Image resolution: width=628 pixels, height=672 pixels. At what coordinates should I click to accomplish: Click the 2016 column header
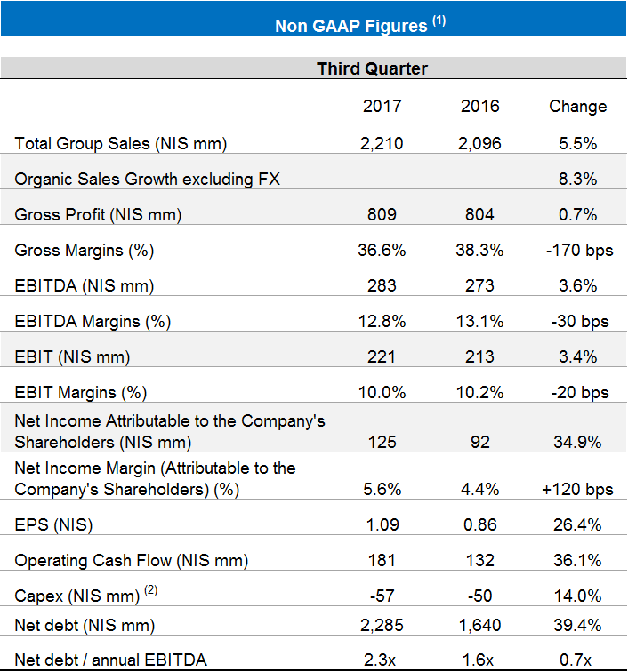click(x=479, y=106)
